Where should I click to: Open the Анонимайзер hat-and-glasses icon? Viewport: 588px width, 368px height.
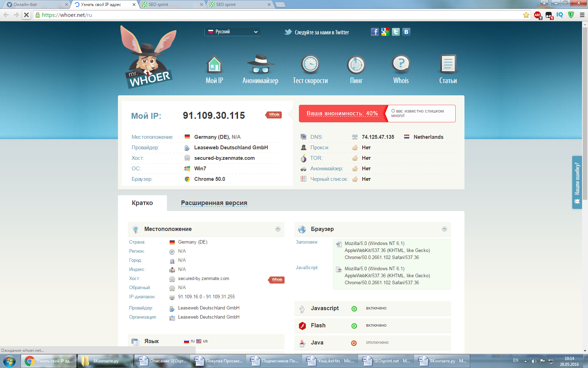point(260,64)
